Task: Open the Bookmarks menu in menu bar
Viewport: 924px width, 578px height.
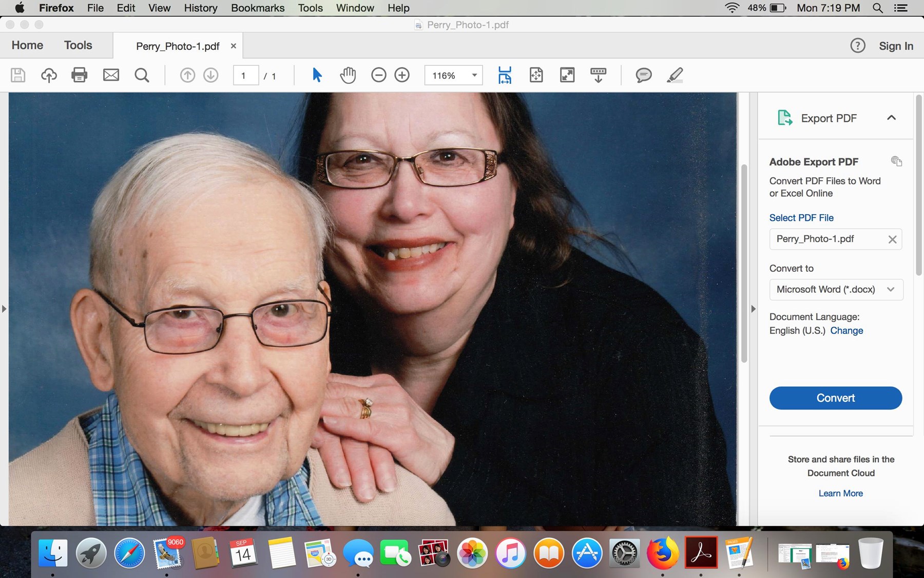Action: click(257, 8)
